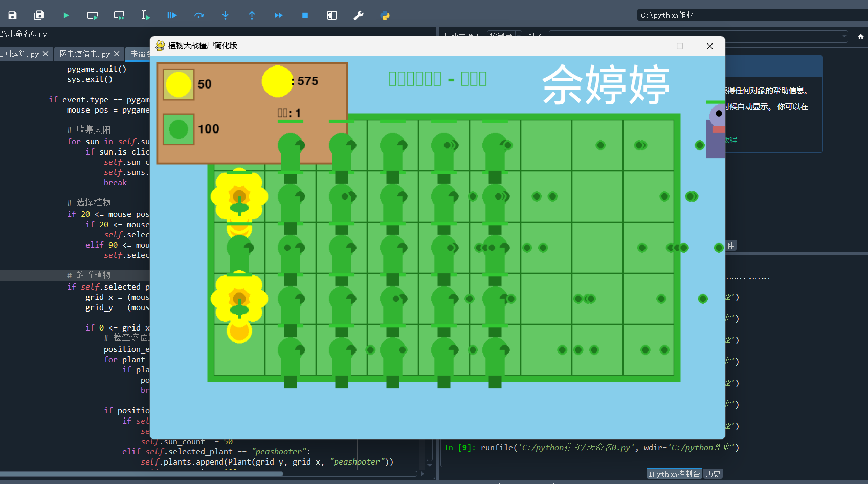Save the current file in Spyder
This screenshot has width=868, height=484.
(x=12, y=15)
